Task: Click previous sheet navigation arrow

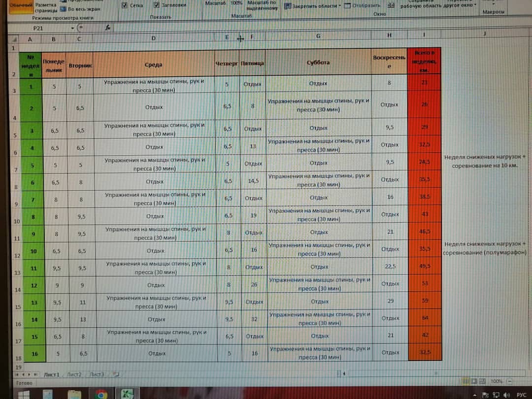Action: tap(23, 374)
